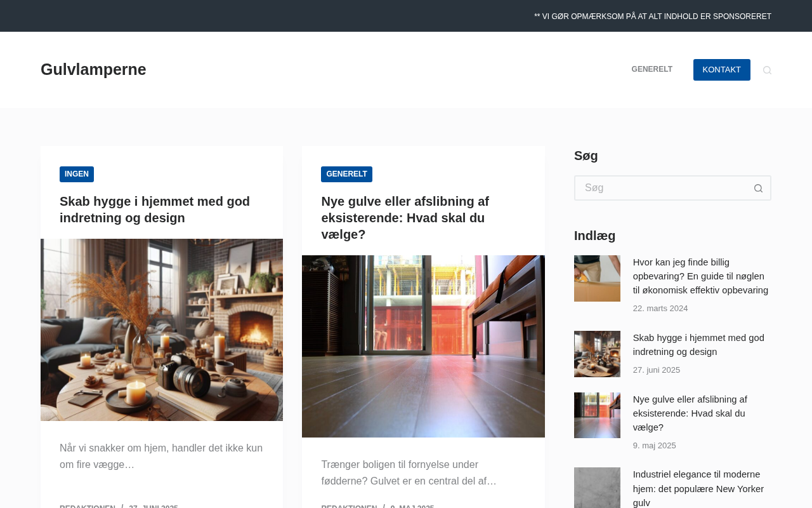This screenshot has height=508, width=812.
Task: Open sidebar link 'Hvor kan jeg finde billig opbevaring'
Action: point(700,276)
